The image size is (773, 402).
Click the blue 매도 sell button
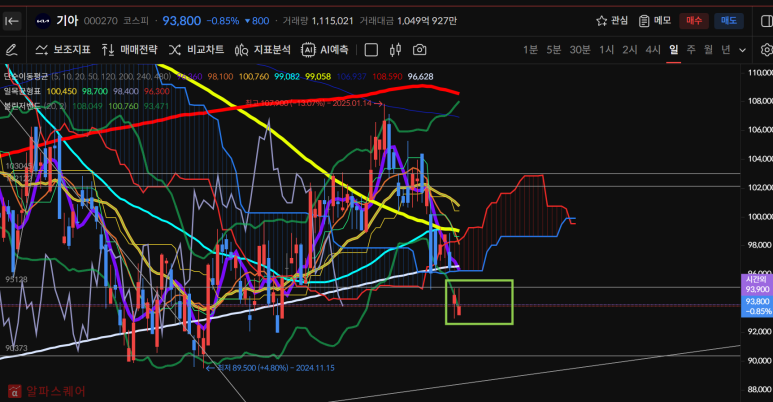pyautogui.click(x=729, y=21)
